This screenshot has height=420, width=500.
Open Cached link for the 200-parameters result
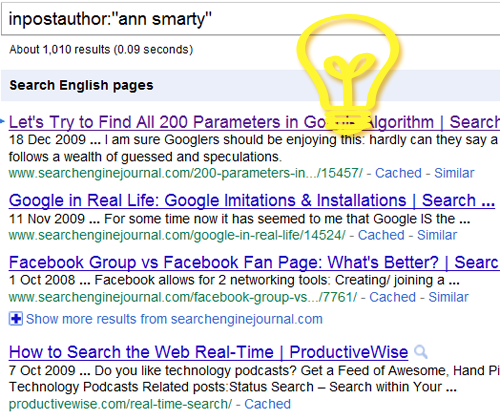coord(398,173)
